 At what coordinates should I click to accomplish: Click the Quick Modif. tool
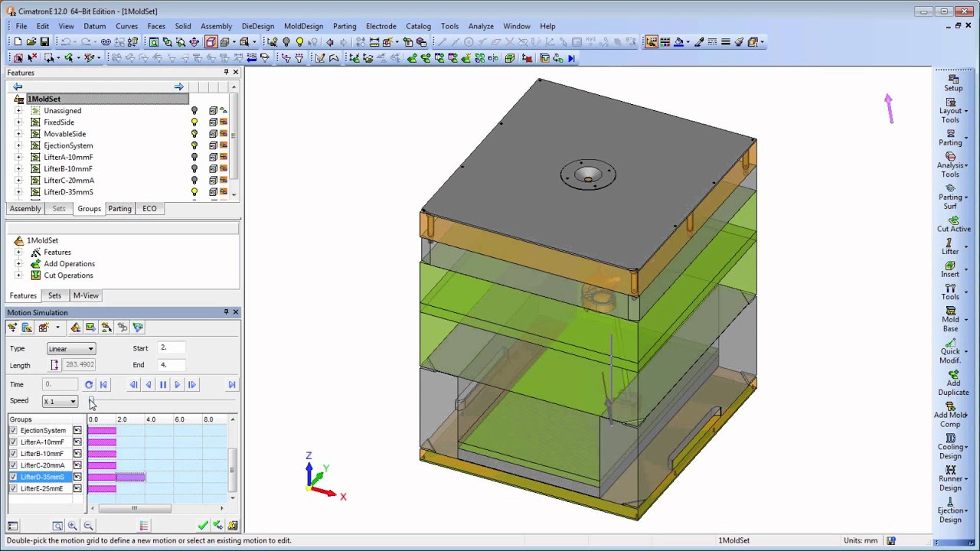coord(951,351)
